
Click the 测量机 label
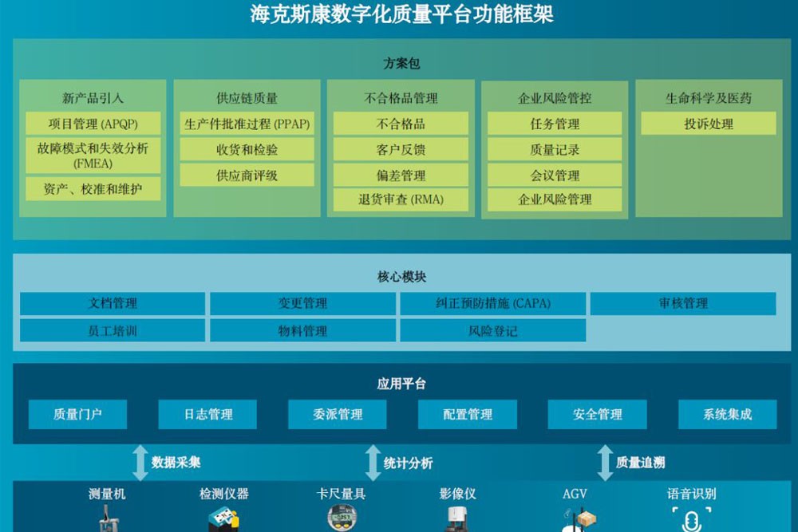point(107,494)
